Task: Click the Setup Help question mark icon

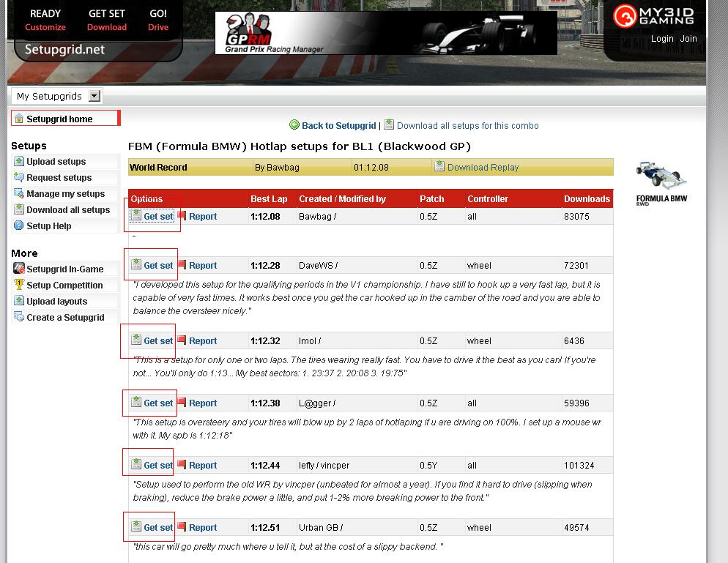Action: 19,225
